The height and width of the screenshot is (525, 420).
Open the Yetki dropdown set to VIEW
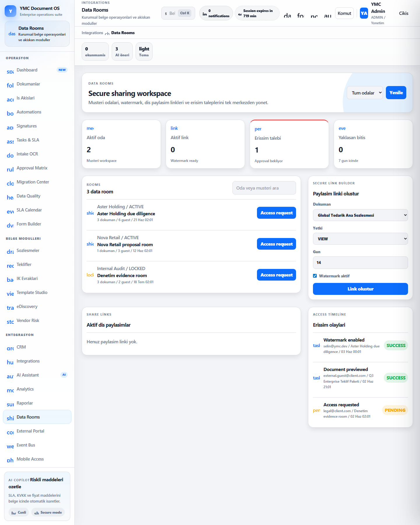coord(360,239)
